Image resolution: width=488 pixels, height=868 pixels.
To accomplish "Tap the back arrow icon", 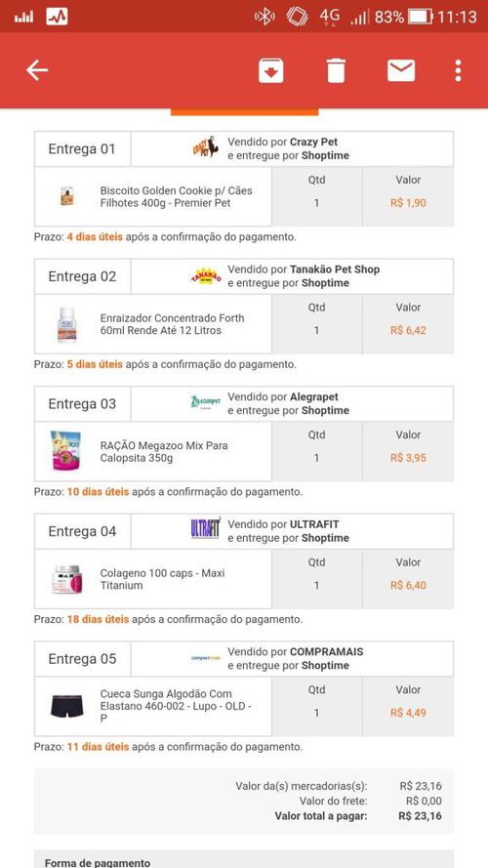I will tap(37, 71).
